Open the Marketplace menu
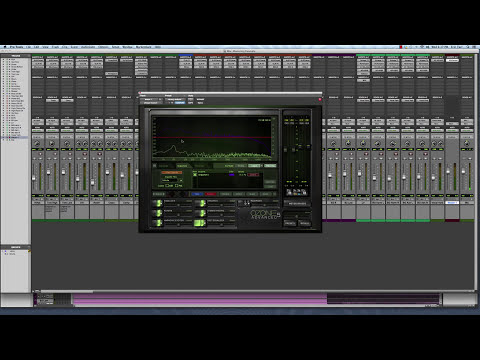 [144, 47]
